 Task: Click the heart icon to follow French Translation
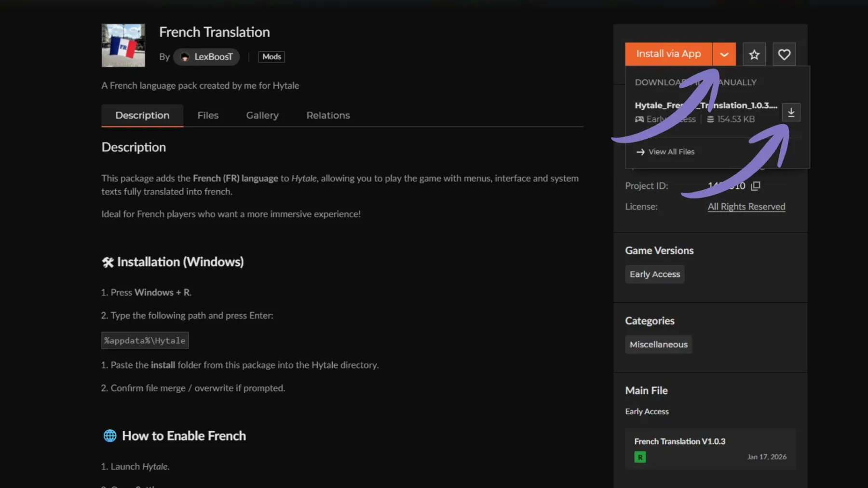tap(784, 54)
